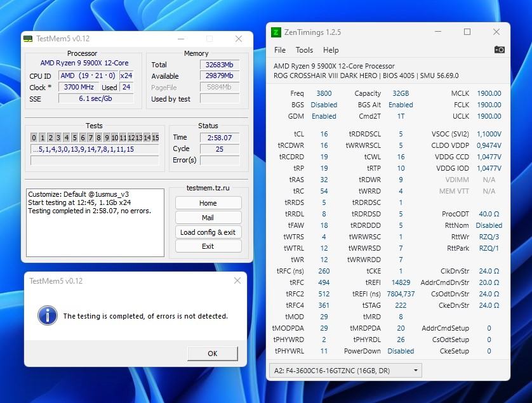
Task: Minimize the TestMem5 main window
Action: pyautogui.click(x=181, y=39)
